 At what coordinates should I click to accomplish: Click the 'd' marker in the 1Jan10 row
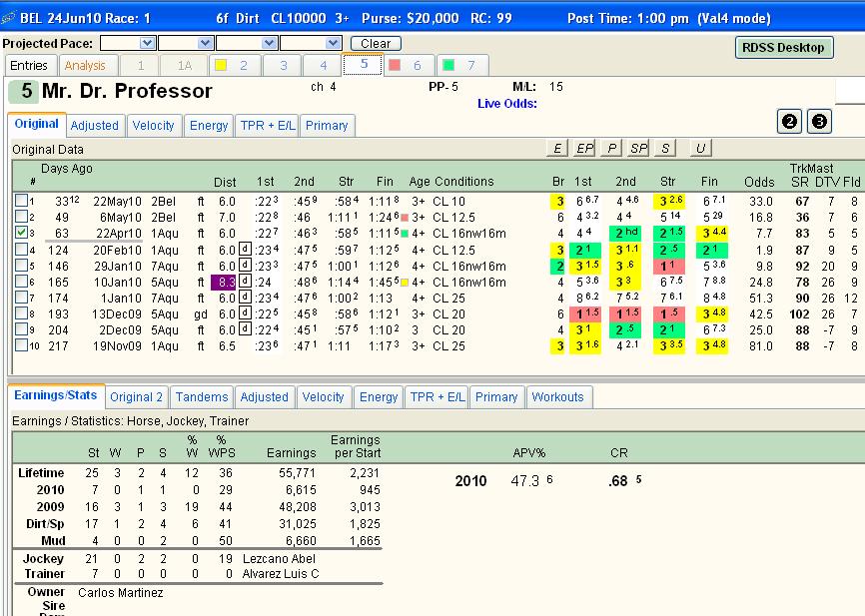(x=245, y=298)
